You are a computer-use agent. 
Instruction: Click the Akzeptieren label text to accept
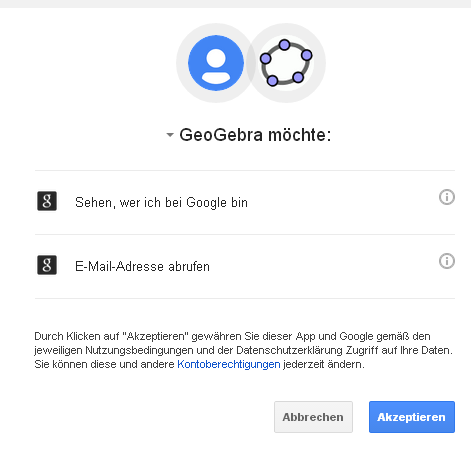[411, 417]
